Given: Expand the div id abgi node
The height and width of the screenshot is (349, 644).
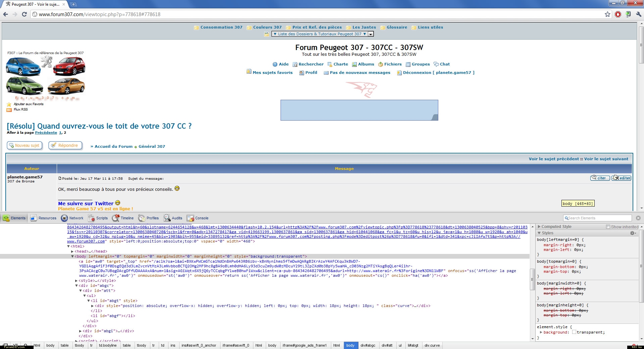Looking at the screenshot, I should click(80, 331).
